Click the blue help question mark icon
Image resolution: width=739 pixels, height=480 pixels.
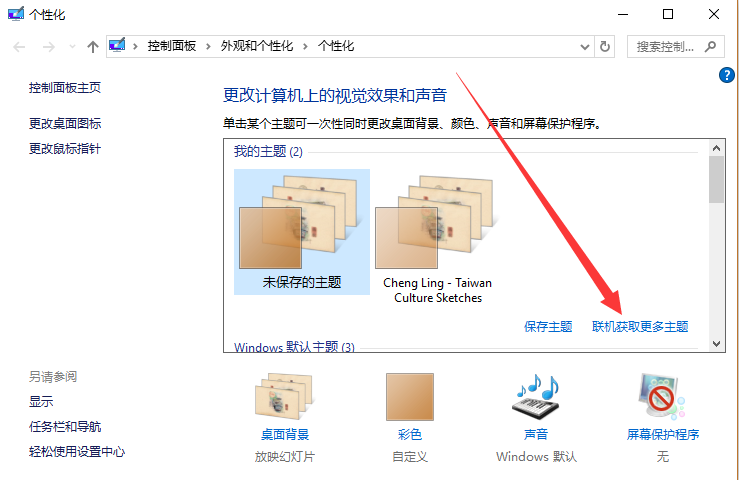[x=726, y=75]
